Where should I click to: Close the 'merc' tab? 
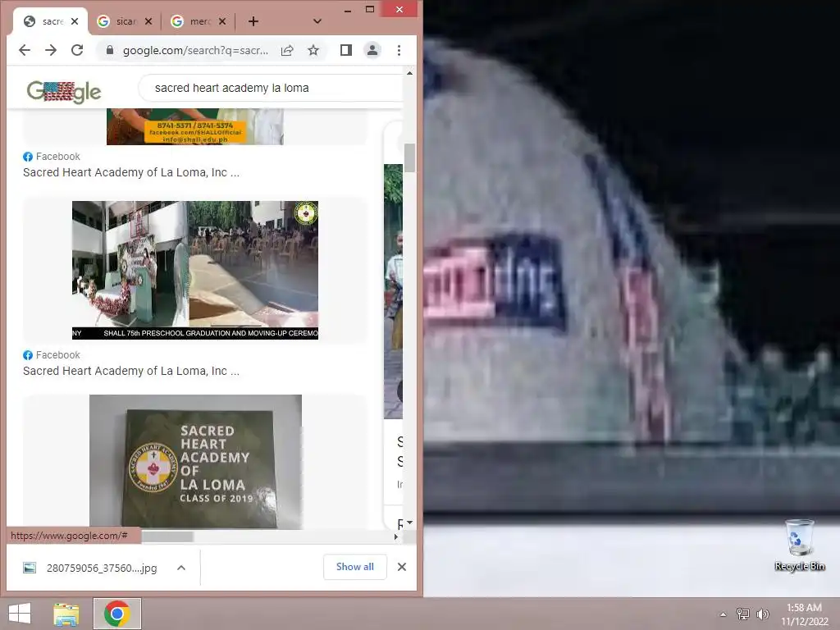222,21
